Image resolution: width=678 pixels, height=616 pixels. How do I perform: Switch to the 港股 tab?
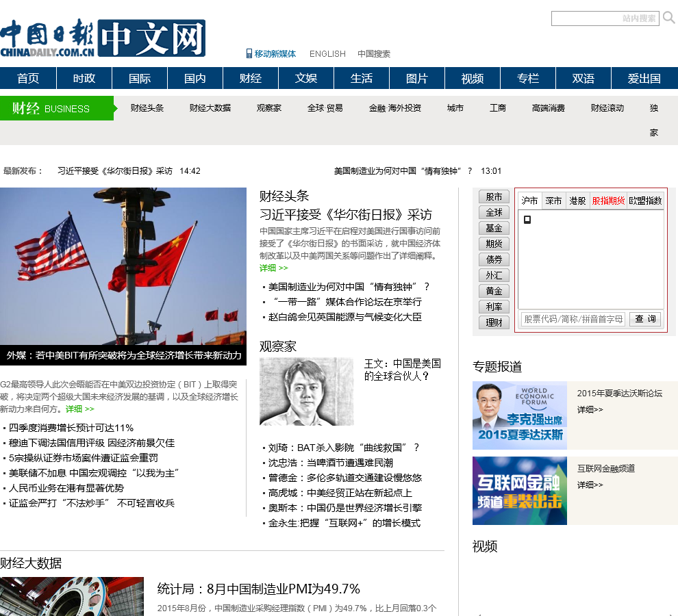(x=578, y=201)
